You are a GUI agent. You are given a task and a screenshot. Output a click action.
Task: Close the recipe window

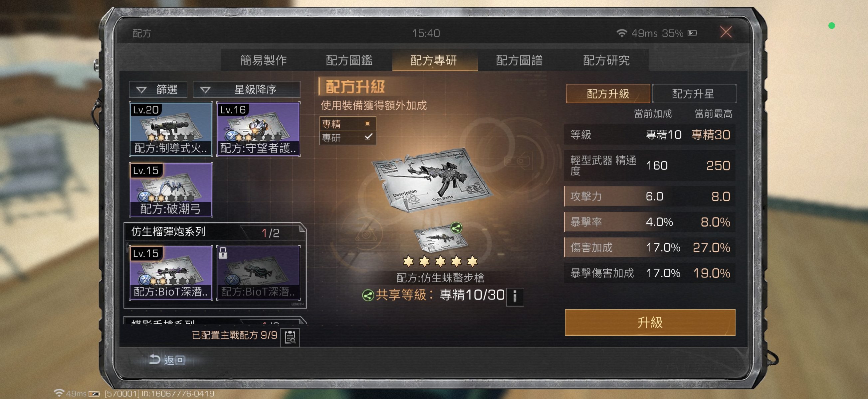point(726,32)
